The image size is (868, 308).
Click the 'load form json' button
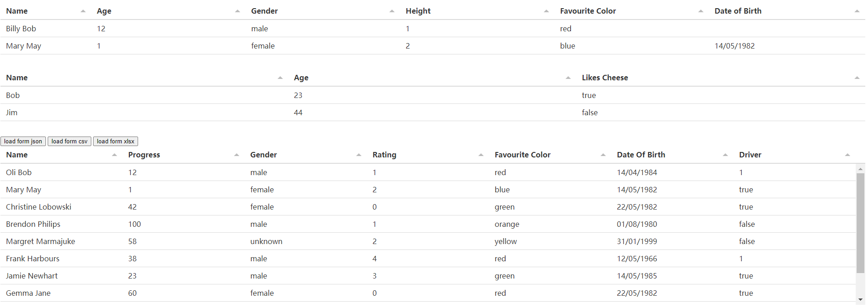tap(23, 142)
